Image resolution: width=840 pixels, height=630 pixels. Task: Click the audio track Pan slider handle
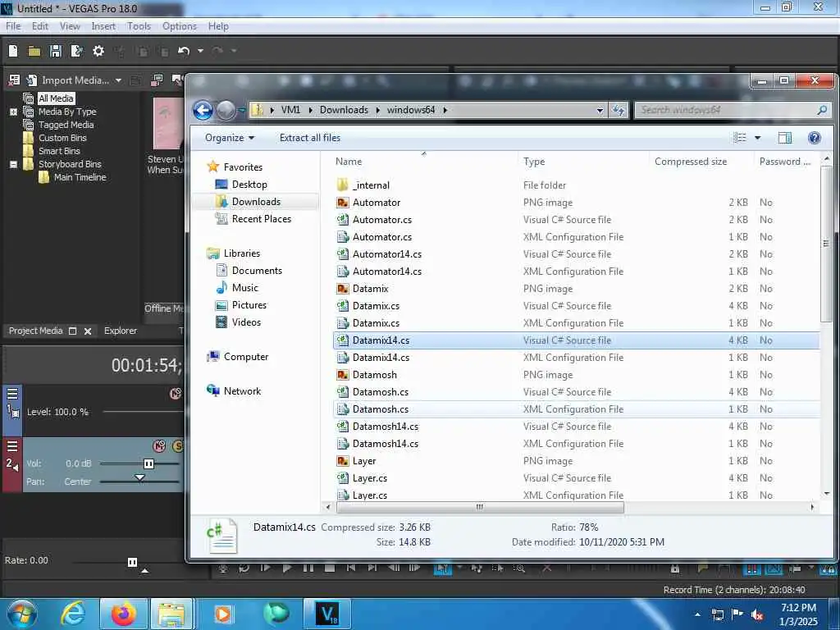pos(139,477)
